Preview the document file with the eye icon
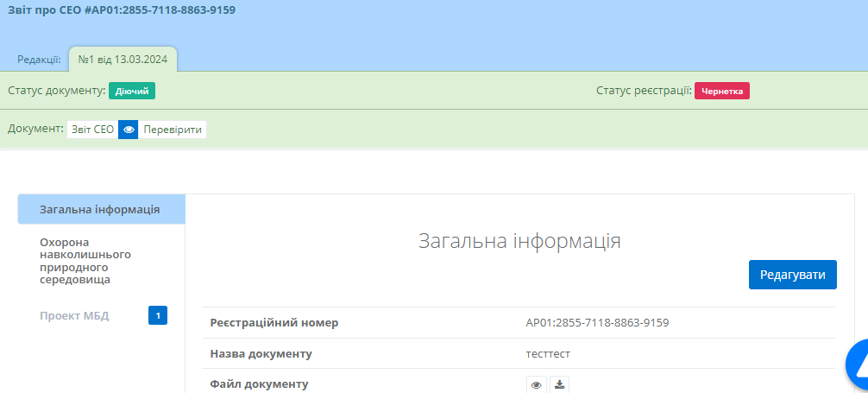This screenshot has height=393, width=868. tap(536, 384)
